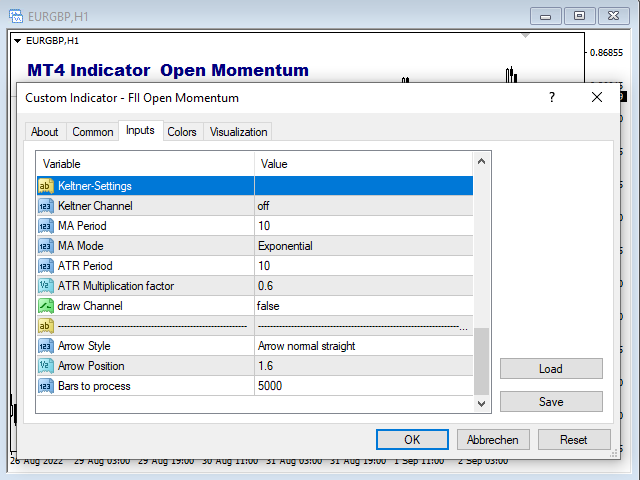Click the ATR Multiplication factor double icon
Viewport: 640px width, 480px height.
(x=46, y=286)
